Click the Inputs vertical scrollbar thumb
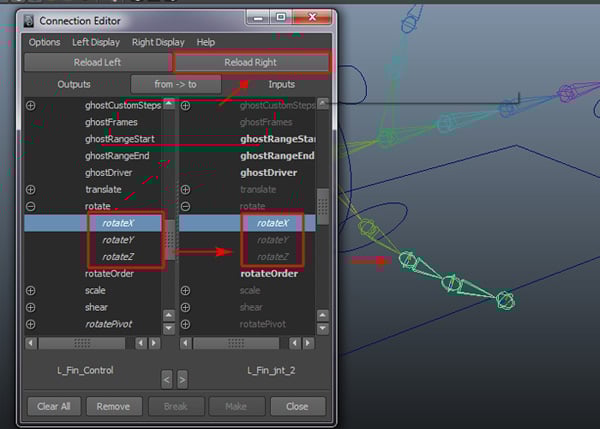 323,207
